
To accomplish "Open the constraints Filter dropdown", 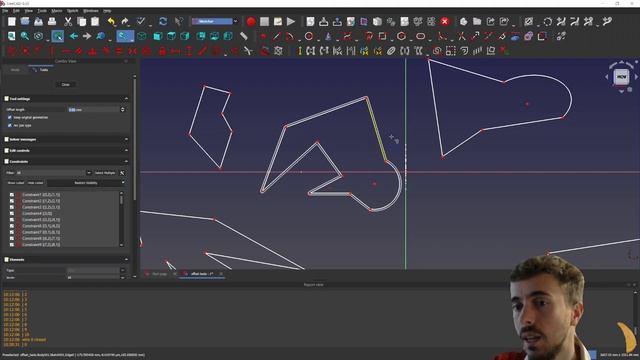I will [x=54, y=173].
